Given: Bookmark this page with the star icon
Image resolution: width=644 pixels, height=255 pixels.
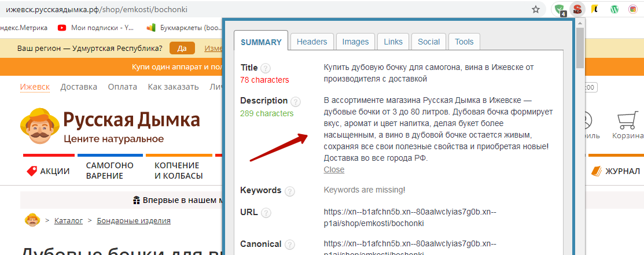Looking at the screenshot, I should click(536, 9).
